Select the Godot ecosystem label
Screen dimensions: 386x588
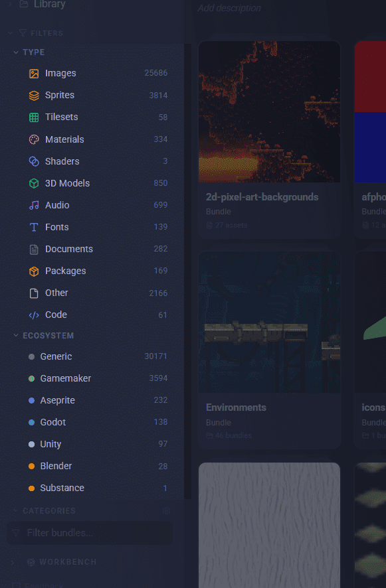click(53, 422)
